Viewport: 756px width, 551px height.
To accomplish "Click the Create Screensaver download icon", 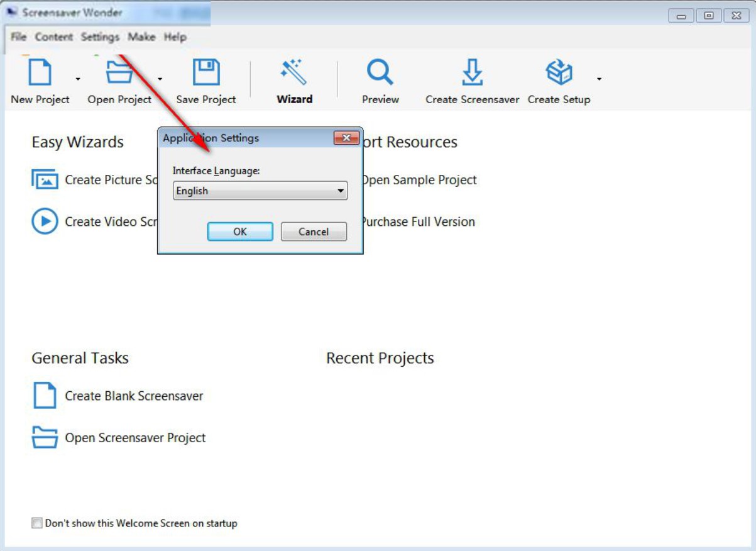I will (x=473, y=72).
